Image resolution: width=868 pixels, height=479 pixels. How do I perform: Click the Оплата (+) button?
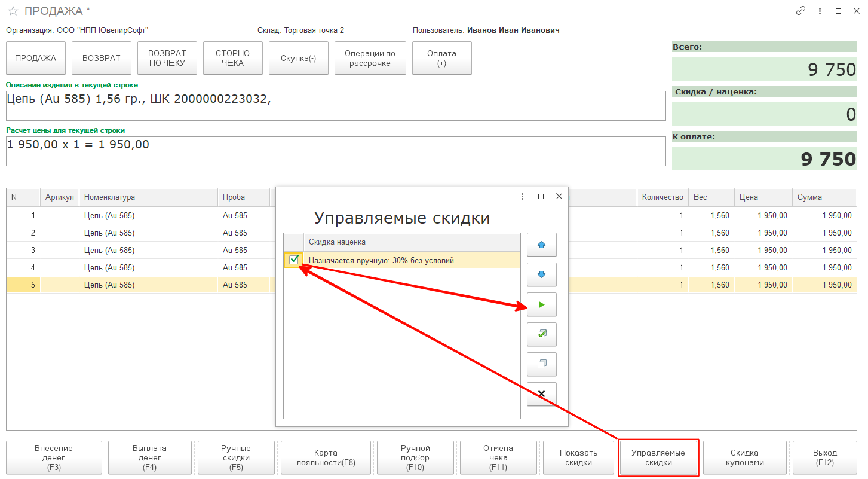click(442, 58)
